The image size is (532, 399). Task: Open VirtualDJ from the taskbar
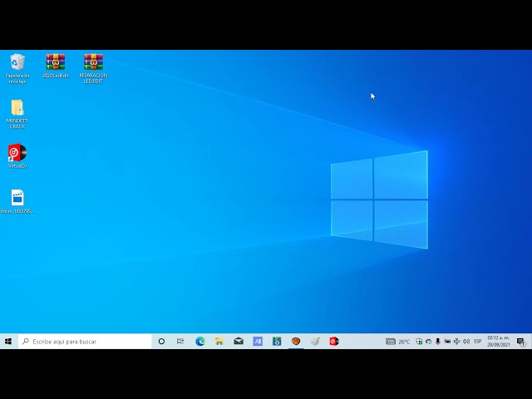pos(334,342)
